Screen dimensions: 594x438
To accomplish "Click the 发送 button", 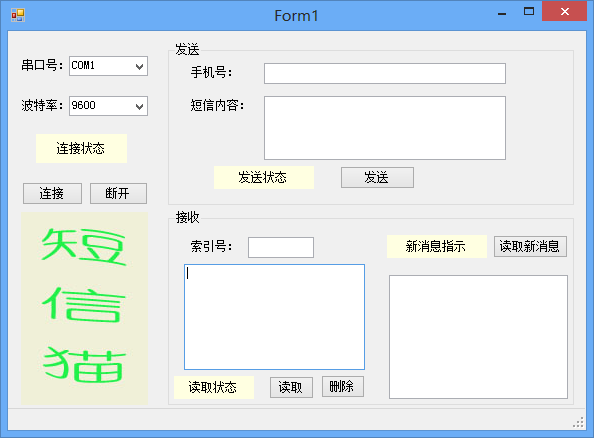I will (x=377, y=177).
